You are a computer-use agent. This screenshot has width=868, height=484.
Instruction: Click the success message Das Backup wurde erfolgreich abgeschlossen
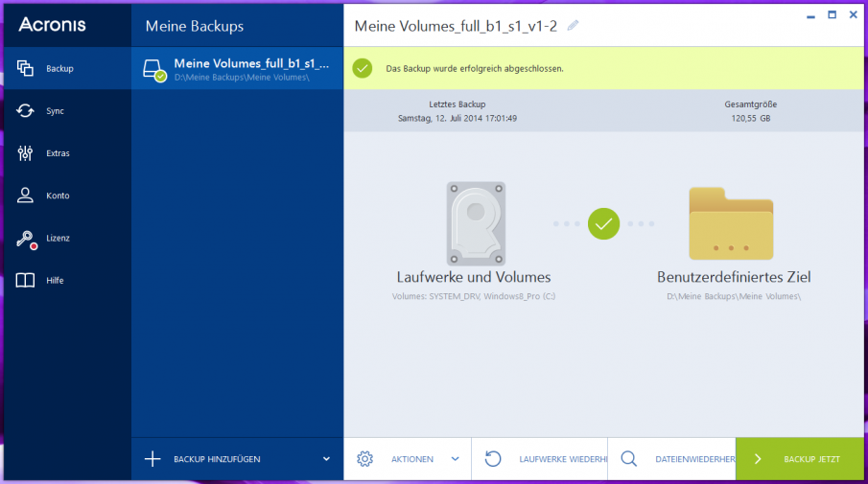pyautogui.click(x=475, y=69)
